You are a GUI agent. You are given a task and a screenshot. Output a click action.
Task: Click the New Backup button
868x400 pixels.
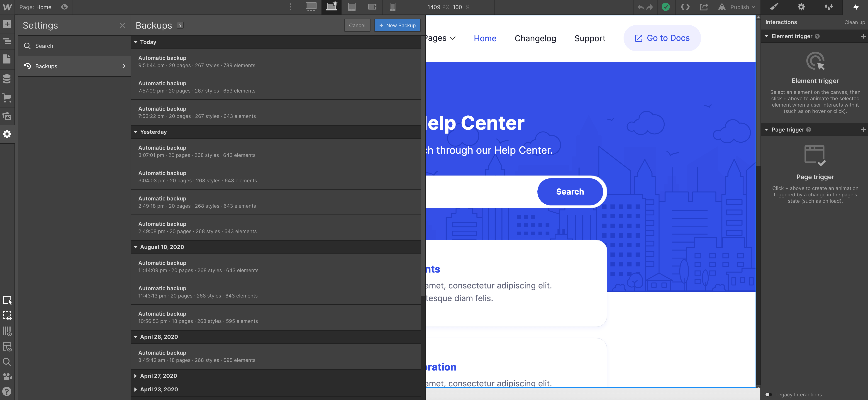tap(397, 25)
